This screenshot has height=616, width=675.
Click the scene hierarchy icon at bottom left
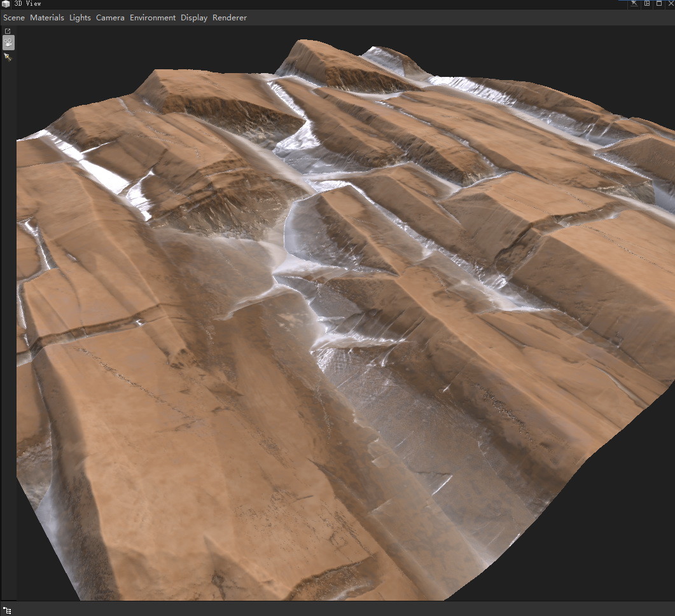click(7, 609)
